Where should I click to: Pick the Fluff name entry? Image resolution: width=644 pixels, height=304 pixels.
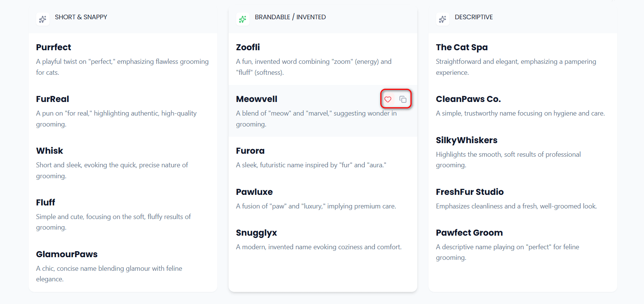pyautogui.click(x=46, y=203)
